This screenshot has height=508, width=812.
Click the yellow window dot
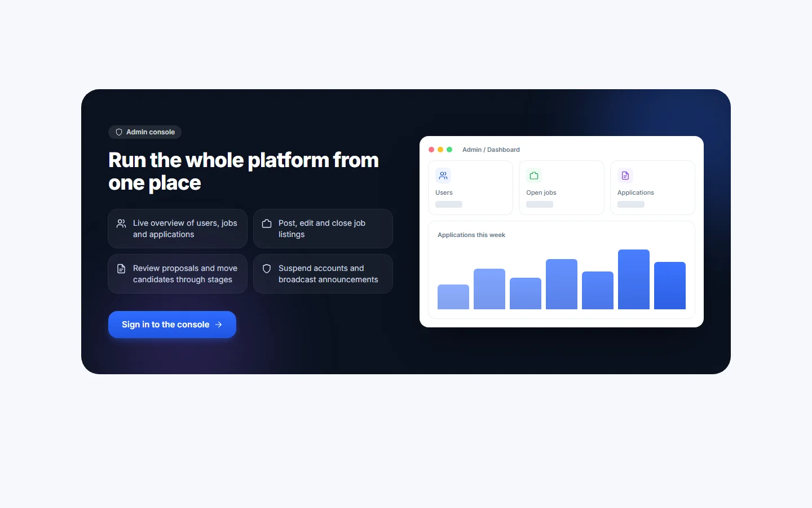[440, 150]
